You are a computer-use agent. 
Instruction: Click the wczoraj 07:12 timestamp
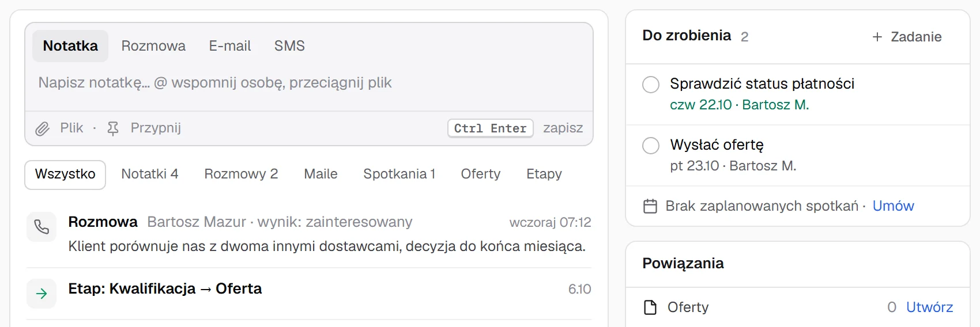[551, 223]
